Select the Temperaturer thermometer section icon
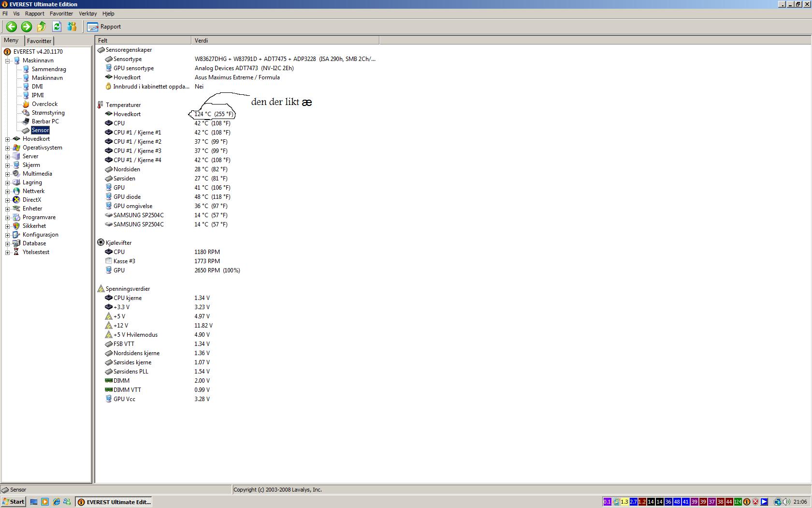The height and width of the screenshot is (508, 812). click(101, 105)
